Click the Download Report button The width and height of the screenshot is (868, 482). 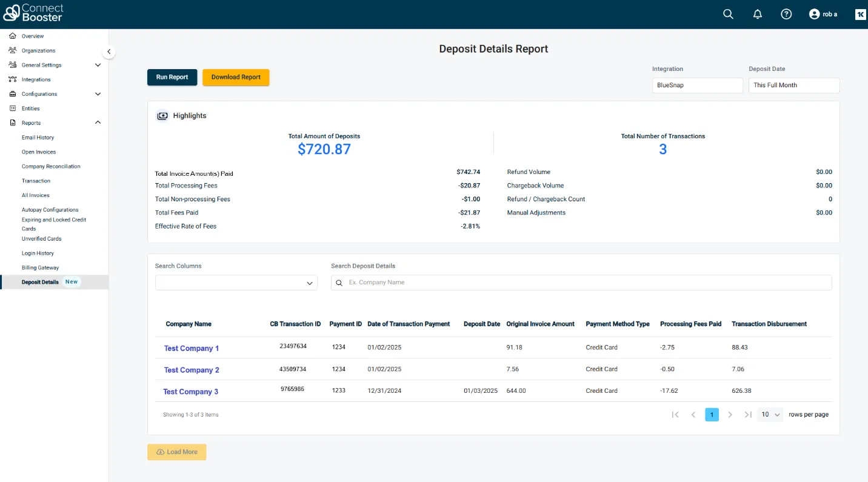click(236, 78)
